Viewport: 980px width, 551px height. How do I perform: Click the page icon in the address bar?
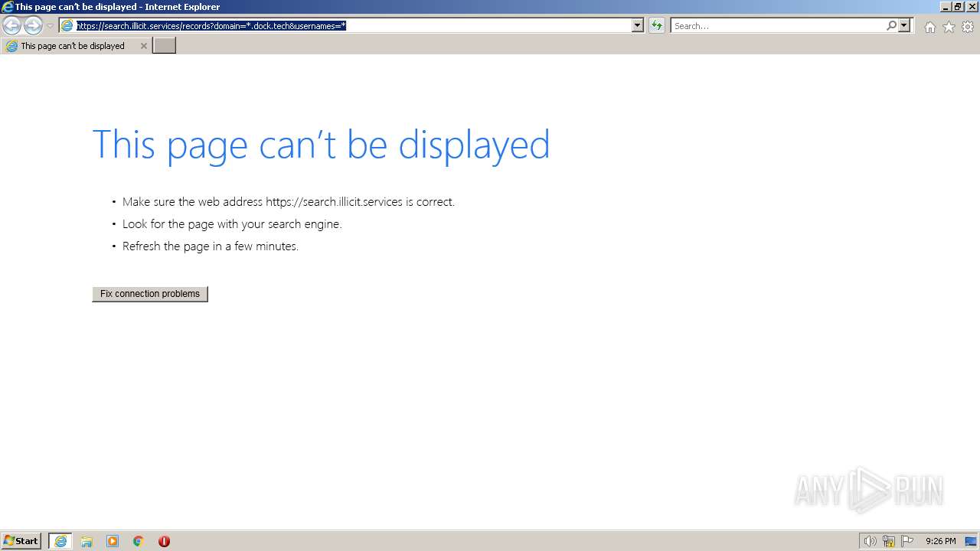pyautogui.click(x=67, y=26)
